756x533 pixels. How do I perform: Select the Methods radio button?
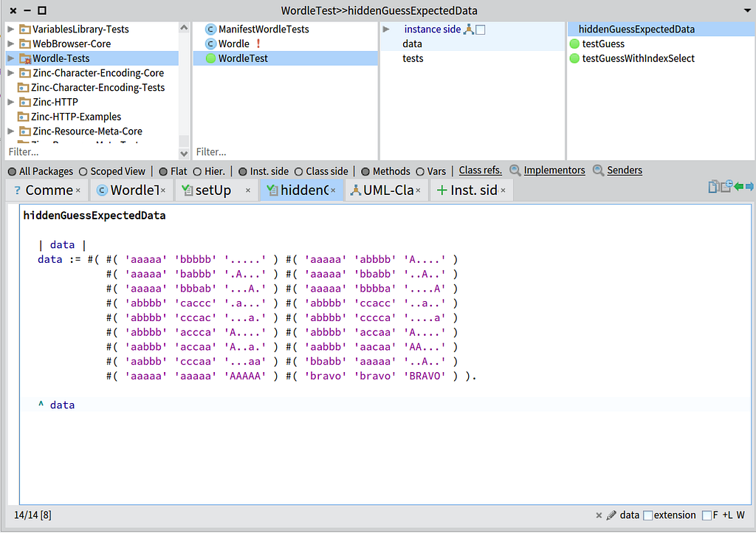[x=365, y=171]
